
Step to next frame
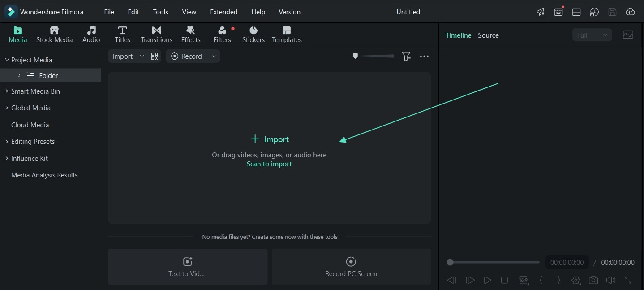[x=470, y=280]
